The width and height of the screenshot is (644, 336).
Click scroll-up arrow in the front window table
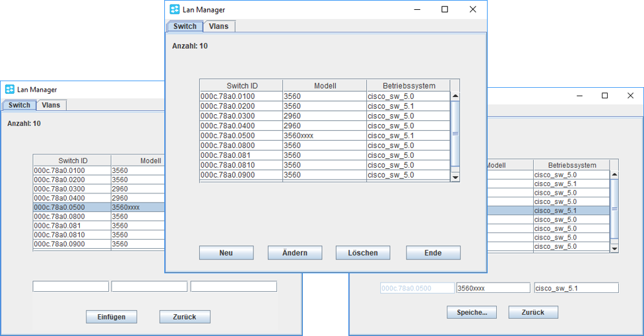(455, 96)
